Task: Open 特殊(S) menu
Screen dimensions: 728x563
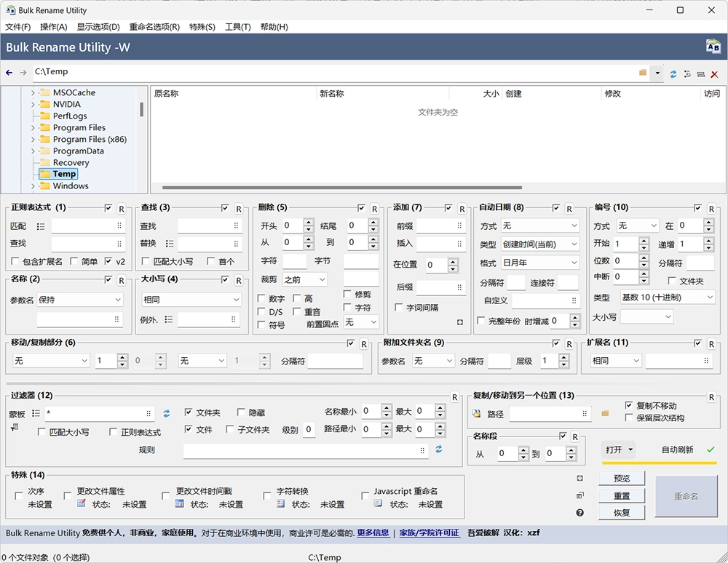Action: coord(202,27)
